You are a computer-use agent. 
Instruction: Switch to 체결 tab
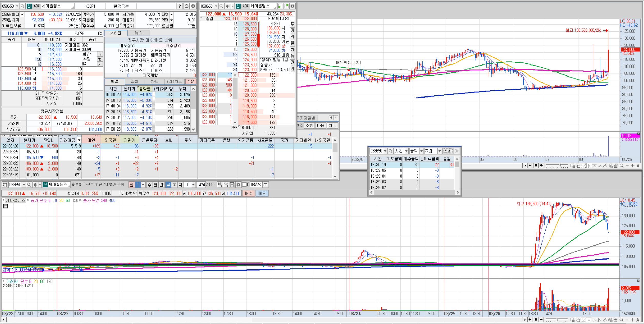[x=115, y=81]
